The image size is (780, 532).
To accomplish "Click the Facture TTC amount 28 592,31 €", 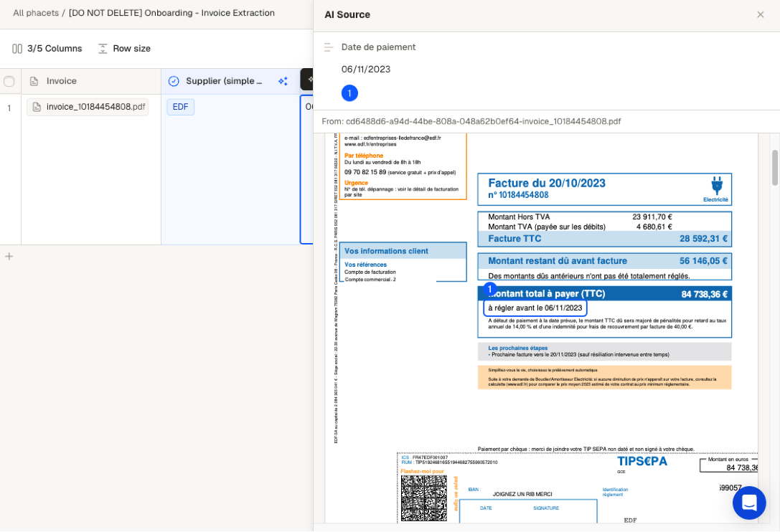I will (703, 239).
